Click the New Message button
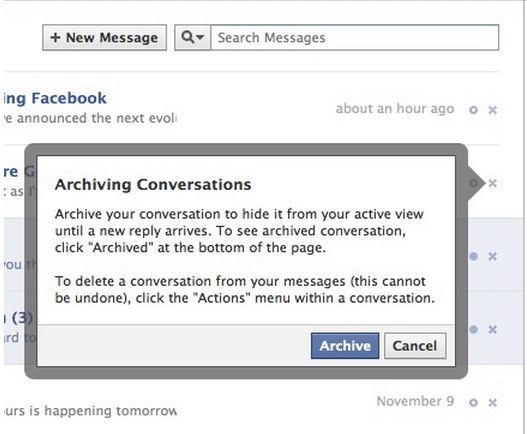Image resolution: width=527 pixels, height=434 pixels. coord(105,38)
